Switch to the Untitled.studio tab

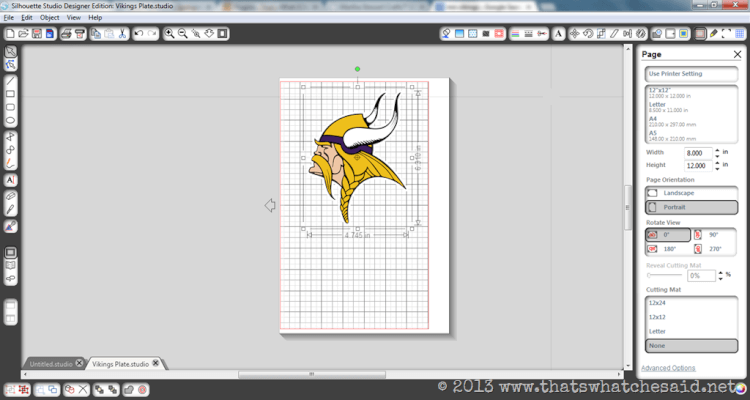pos(51,364)
